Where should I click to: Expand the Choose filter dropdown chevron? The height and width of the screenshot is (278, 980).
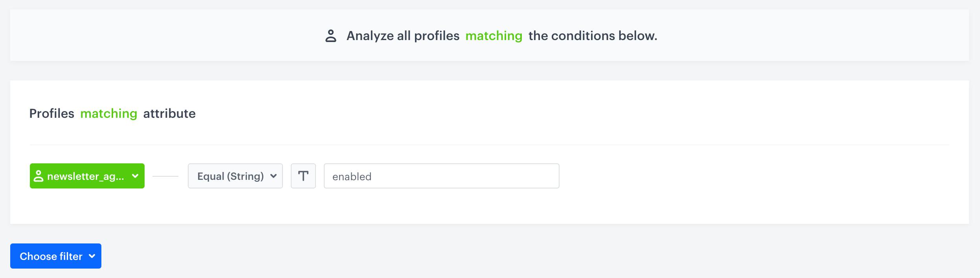click(93, 256)
